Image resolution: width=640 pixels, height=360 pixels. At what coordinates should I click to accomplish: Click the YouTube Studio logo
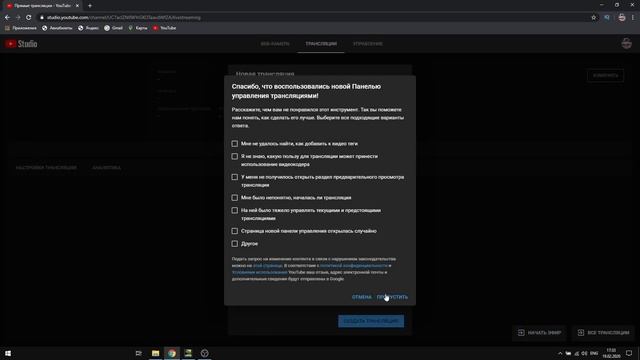click(x=21, y=44)
